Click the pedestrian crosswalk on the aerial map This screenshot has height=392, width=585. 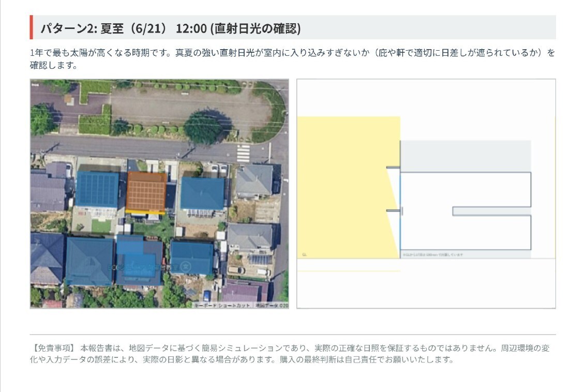(x=243, y=153)
